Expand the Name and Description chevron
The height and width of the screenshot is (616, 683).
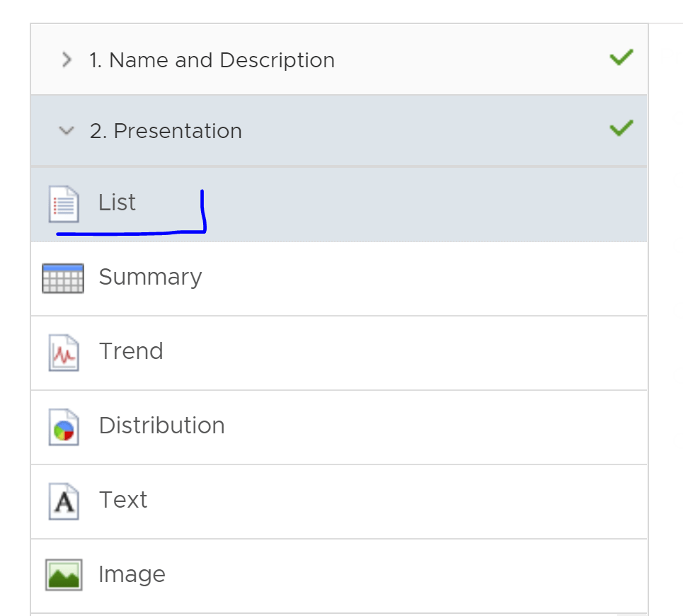[x=67, y=60]
